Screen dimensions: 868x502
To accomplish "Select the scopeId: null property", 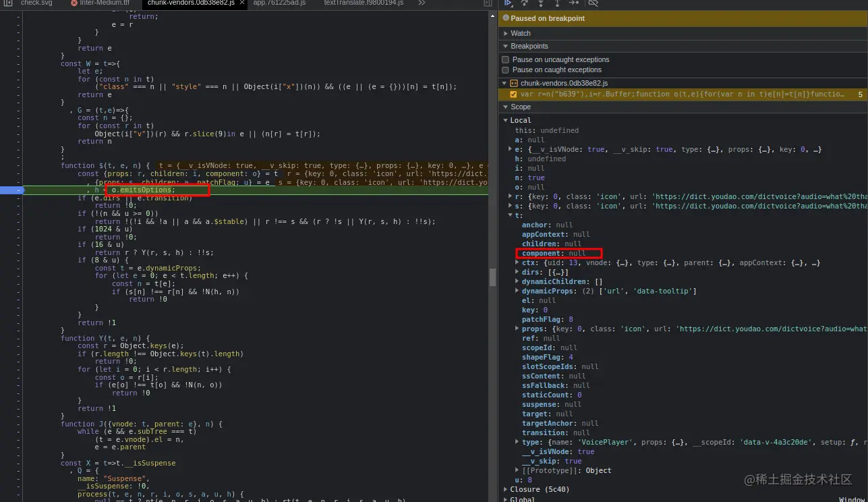I will tap(549, 347).
